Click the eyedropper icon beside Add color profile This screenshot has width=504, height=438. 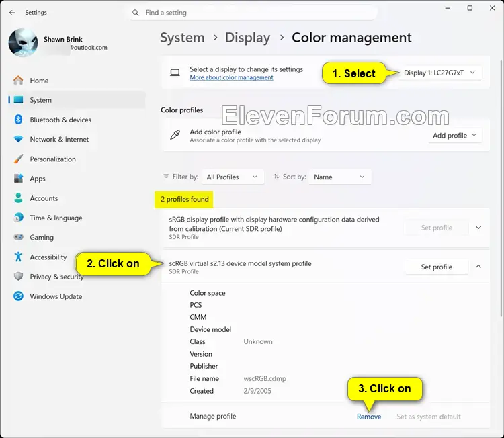[x=175, y=135]
